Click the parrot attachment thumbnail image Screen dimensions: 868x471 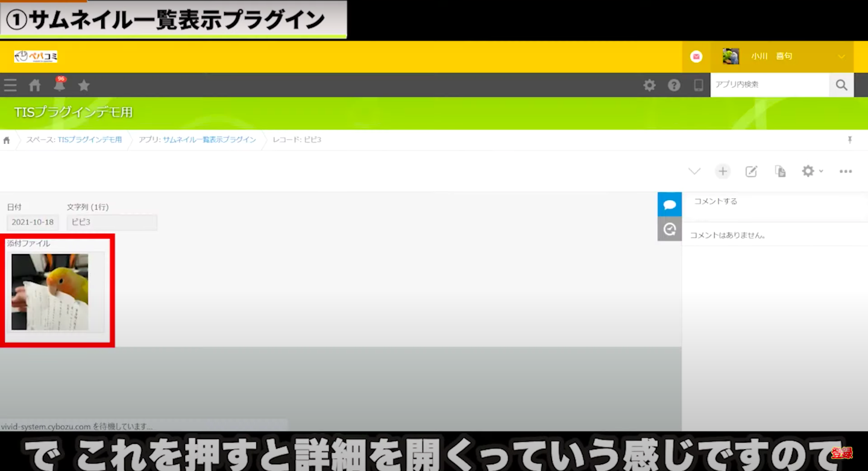50,292
